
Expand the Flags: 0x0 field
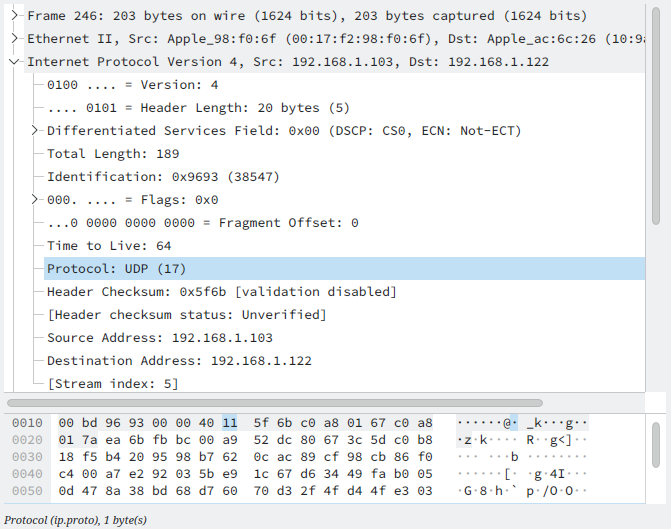tap(36, 200)
